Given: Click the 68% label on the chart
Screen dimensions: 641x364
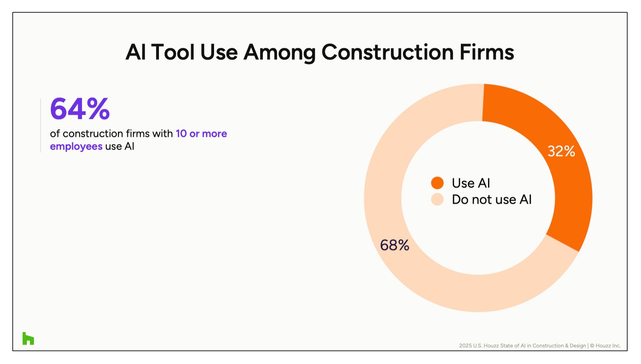Looking at the screenshot, I should point(394,245).
